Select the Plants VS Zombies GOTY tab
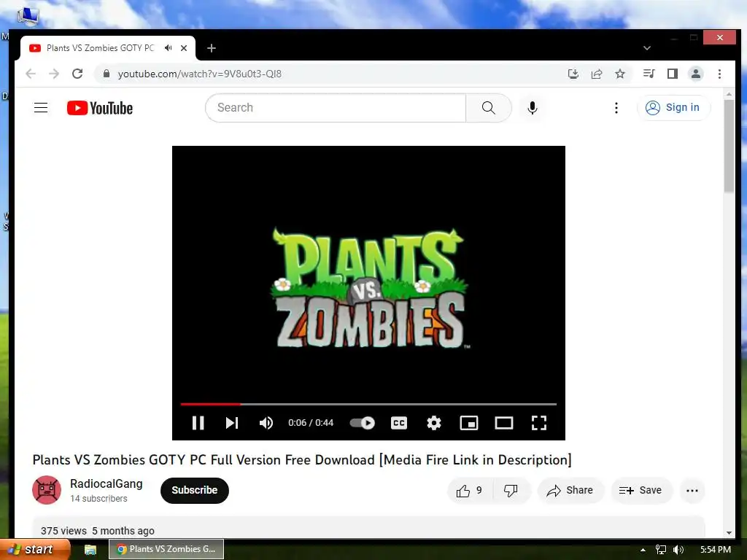This screenshot has width=747, height=560. [108, 48]
